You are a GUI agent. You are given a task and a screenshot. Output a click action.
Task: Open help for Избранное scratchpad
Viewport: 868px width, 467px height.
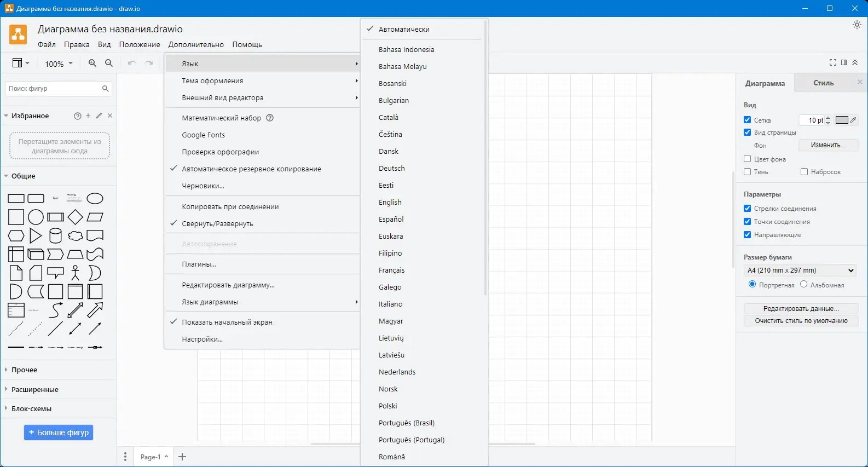tap(78, 116)
